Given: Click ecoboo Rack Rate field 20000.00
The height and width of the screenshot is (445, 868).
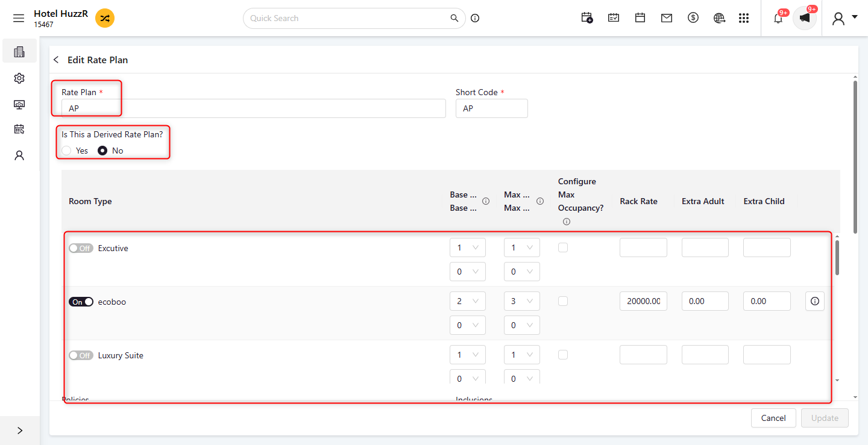Looking at the screenshot, I should click(x=643, y=301).
